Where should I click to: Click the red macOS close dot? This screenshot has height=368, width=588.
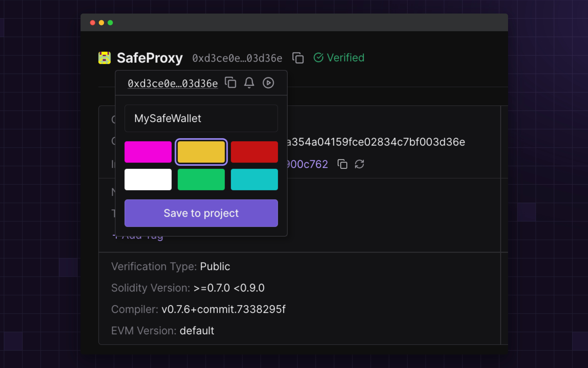(x=93, y=23)
